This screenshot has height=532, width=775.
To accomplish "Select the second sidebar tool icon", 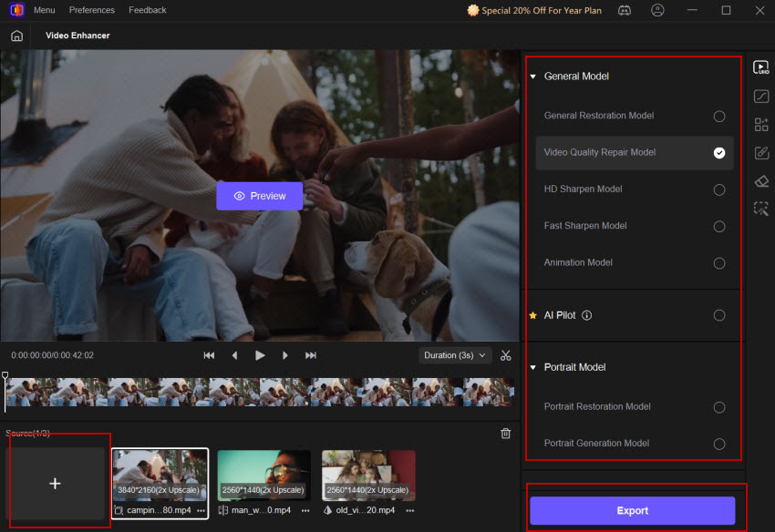I will pyautogui.click(x=761, y=97).
